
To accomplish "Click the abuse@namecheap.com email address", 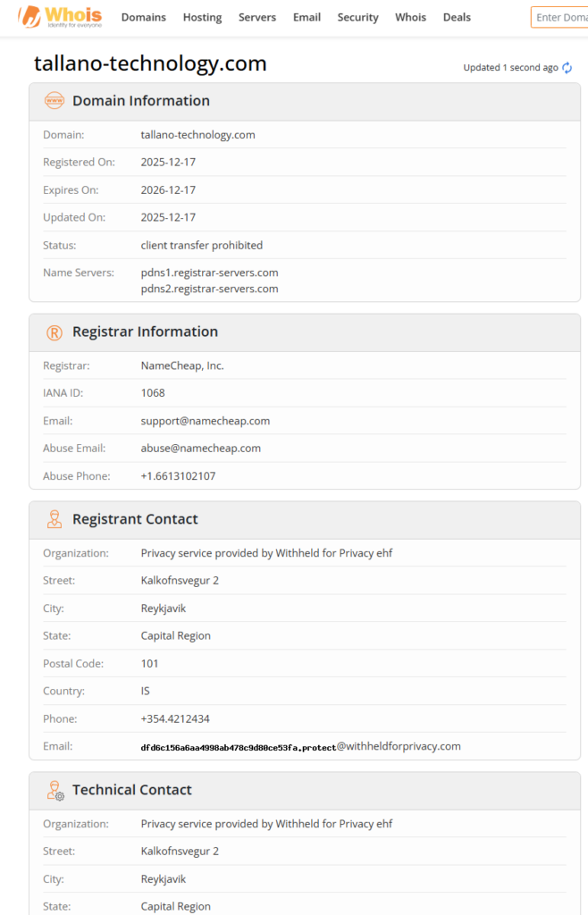I will [200, 449].
